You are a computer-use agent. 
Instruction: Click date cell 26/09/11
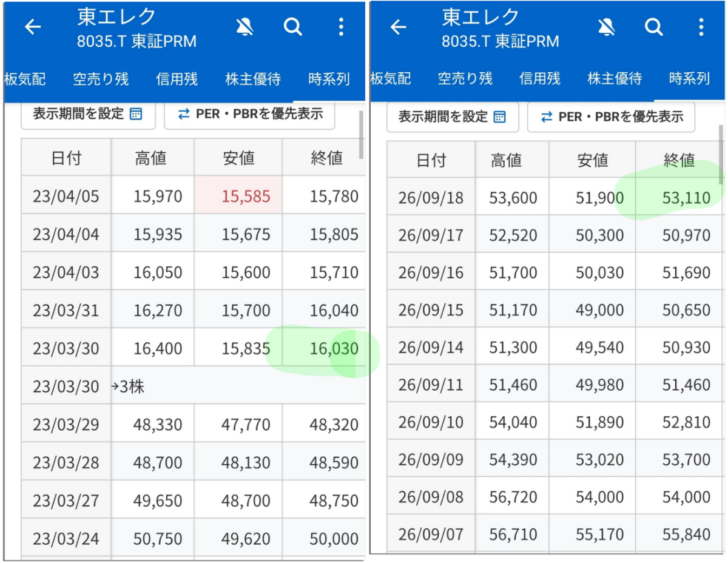(x=431, y=385)
